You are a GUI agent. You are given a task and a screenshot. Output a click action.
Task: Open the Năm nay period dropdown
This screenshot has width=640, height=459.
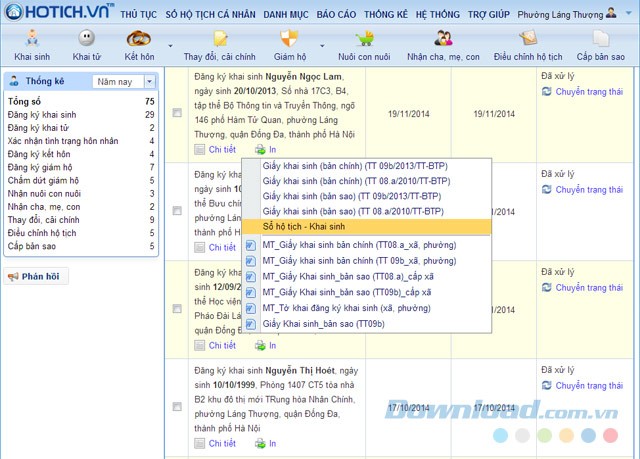[123, 82]
